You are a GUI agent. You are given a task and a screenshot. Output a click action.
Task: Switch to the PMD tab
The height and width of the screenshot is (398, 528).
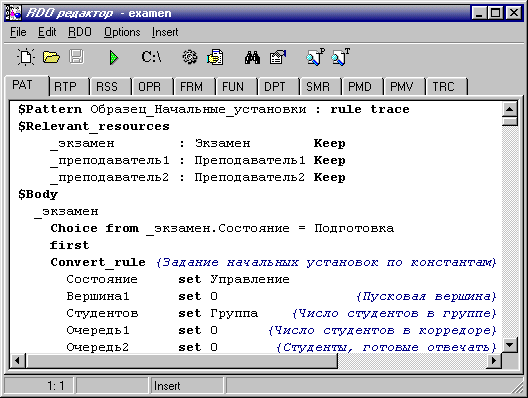tap(362, 87)
